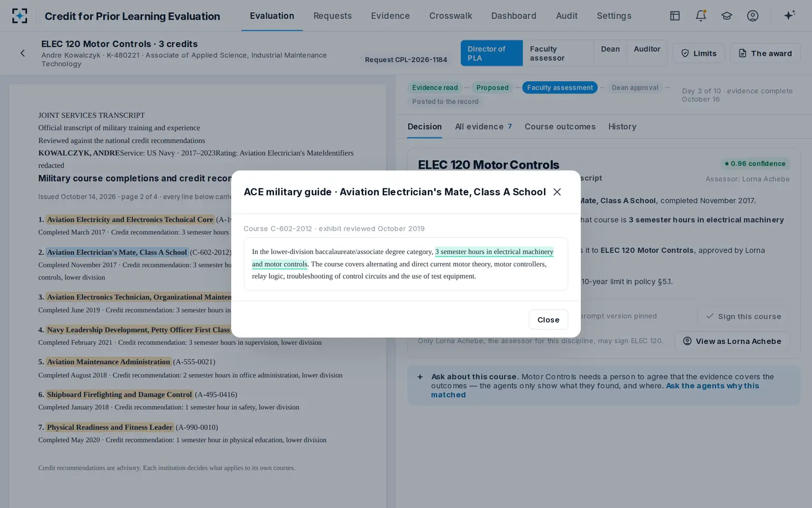
Task: Click Navy Leadership Development transcript entry
Action: pos(138,330)
